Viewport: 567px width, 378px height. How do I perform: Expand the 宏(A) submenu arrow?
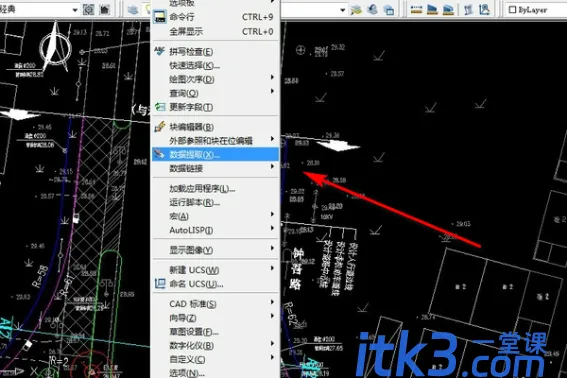pyautogui.click(x=272, y=214)
